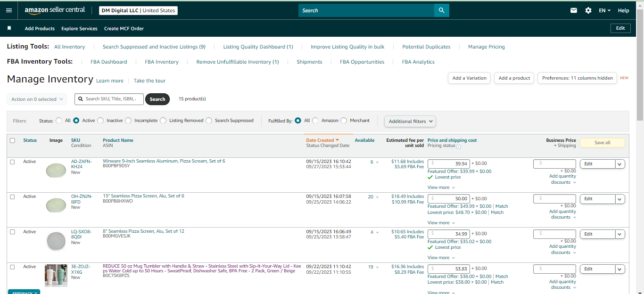Click the Amazon Seller Central logo
This screenshot has height=294, width=644.
point(55,10)
